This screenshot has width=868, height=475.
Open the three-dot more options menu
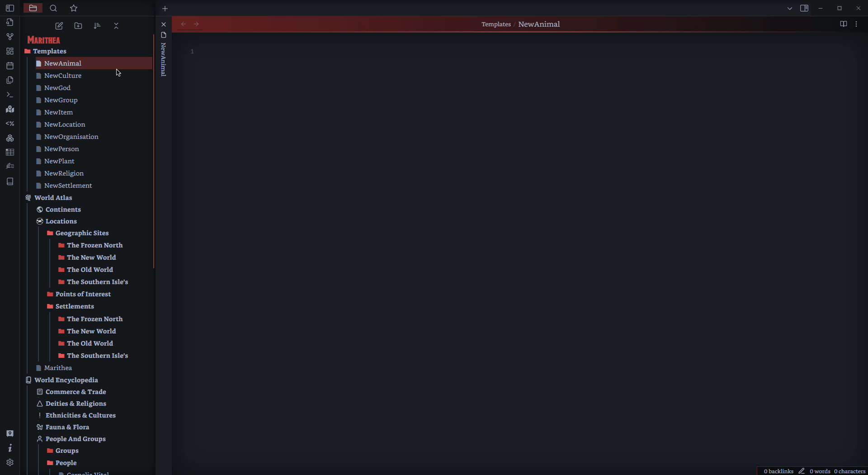tap(856, 24)
